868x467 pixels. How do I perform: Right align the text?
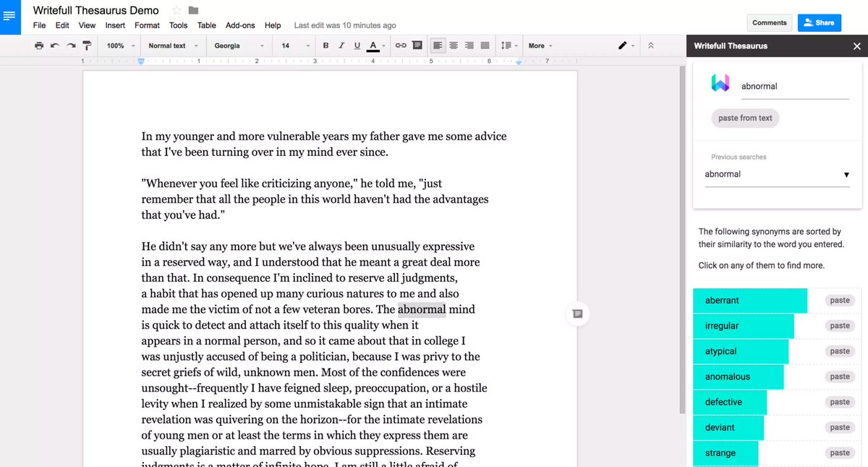[469, 46]
